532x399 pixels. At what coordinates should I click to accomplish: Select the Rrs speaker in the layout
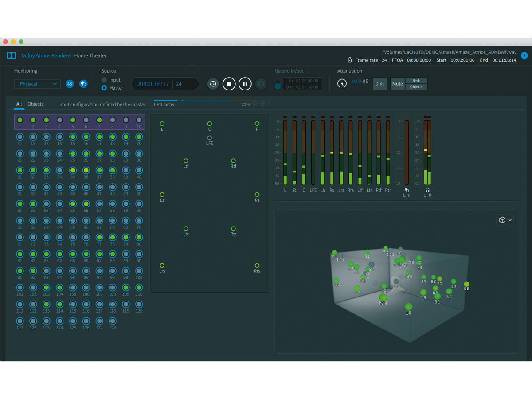tap(257, 266)
